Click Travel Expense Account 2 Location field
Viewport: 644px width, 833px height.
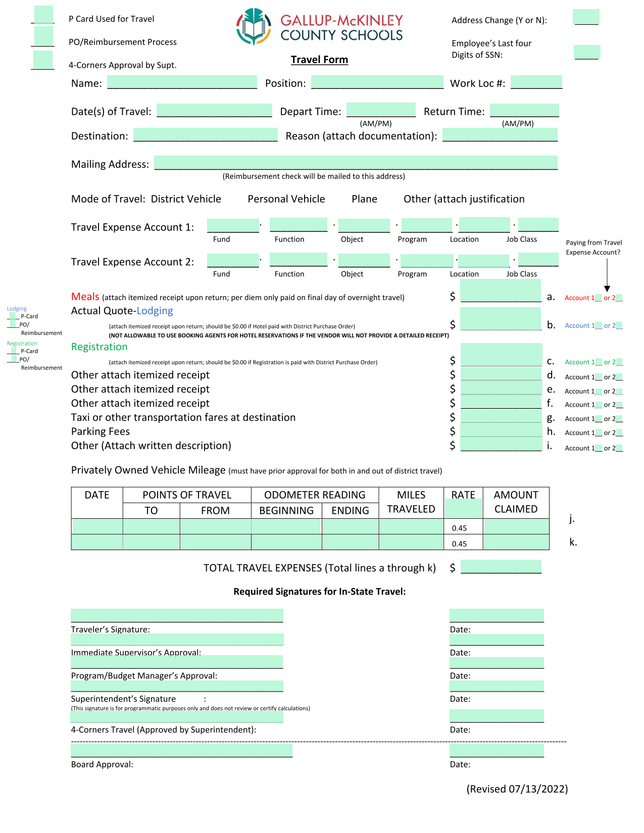[x=484, y=261]
